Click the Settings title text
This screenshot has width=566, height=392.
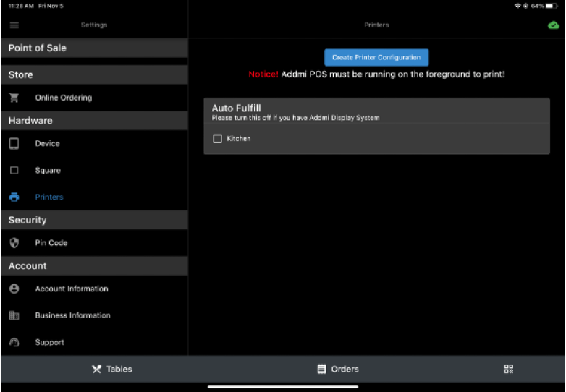pos(94,25)
